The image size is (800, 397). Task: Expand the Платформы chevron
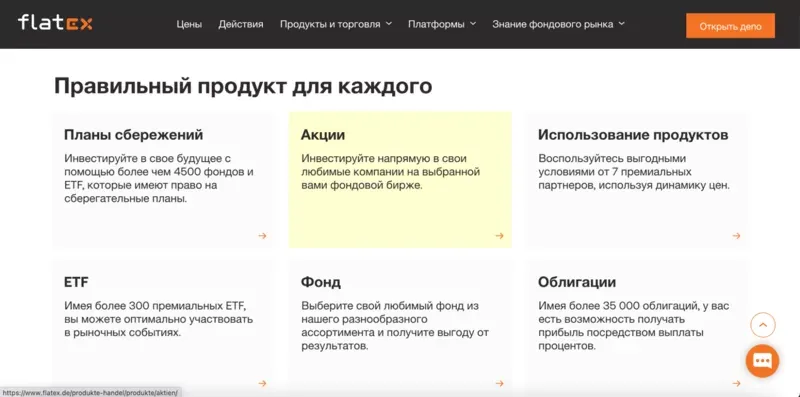tap(473, 23)
